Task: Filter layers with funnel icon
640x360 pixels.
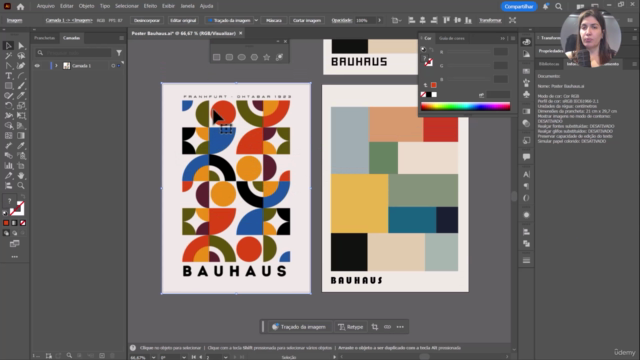Action: point(119,53)
